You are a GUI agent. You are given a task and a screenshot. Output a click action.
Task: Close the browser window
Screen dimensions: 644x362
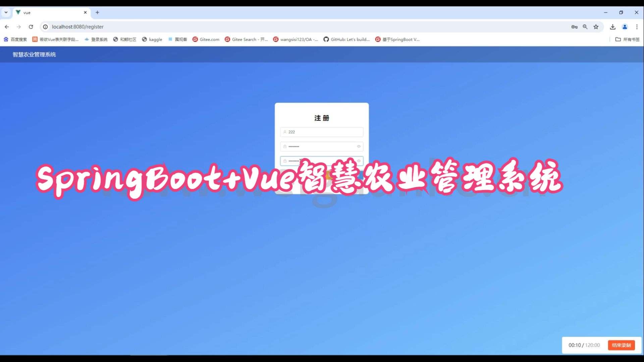point(636,12)
